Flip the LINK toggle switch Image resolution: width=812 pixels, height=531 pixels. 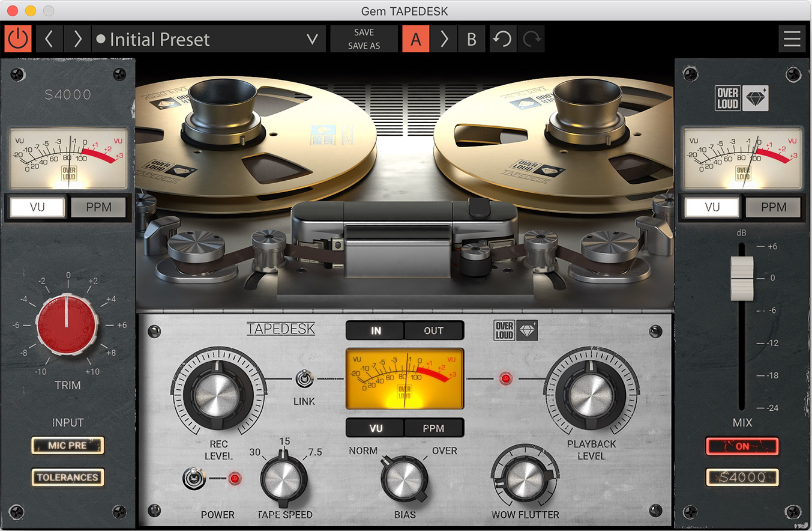tap(304, 379)
